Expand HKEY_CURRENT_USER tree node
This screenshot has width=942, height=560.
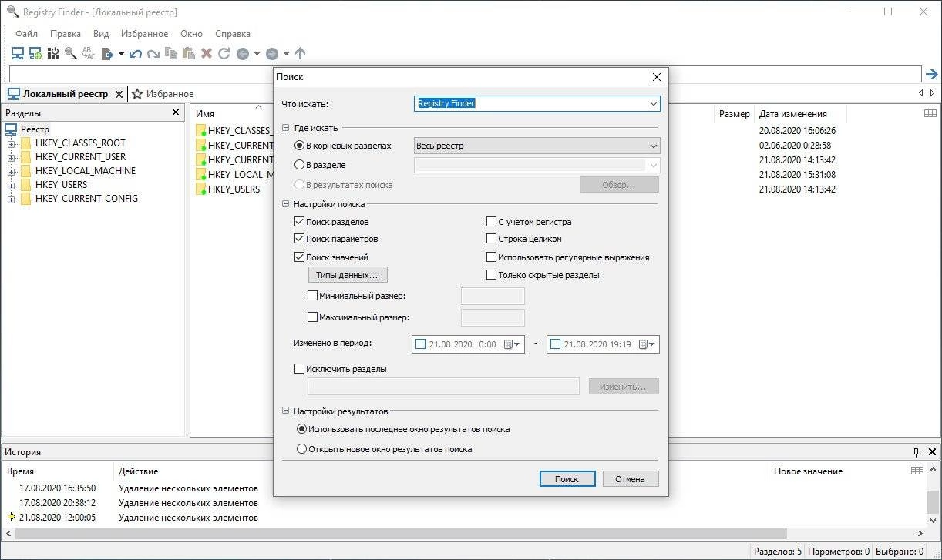click(12, 157)
